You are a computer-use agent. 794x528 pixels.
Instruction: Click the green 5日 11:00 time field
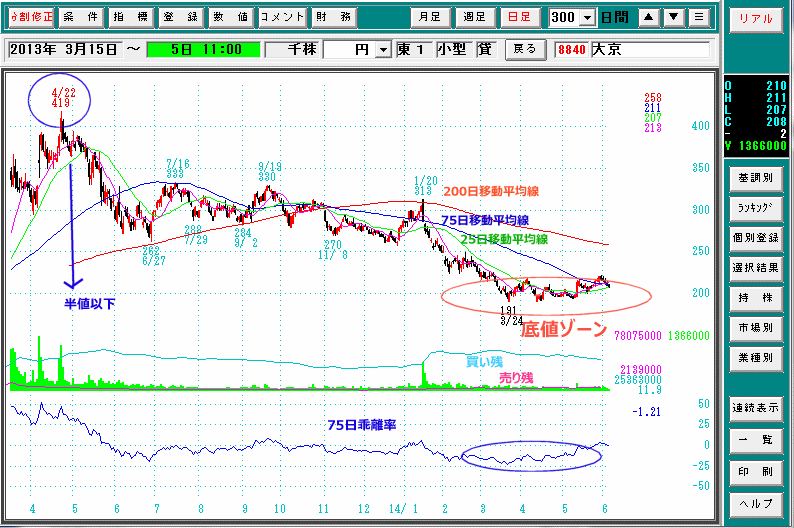[203, 50]
